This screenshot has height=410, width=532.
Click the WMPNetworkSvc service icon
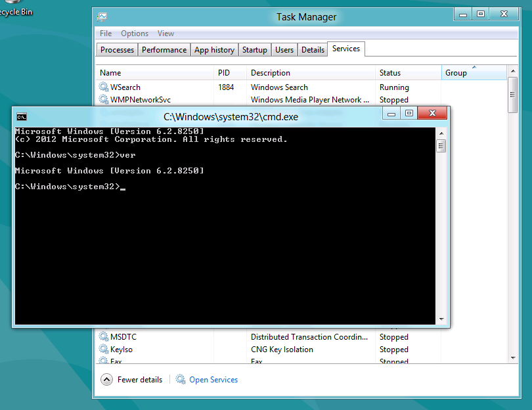pos(104,100)
